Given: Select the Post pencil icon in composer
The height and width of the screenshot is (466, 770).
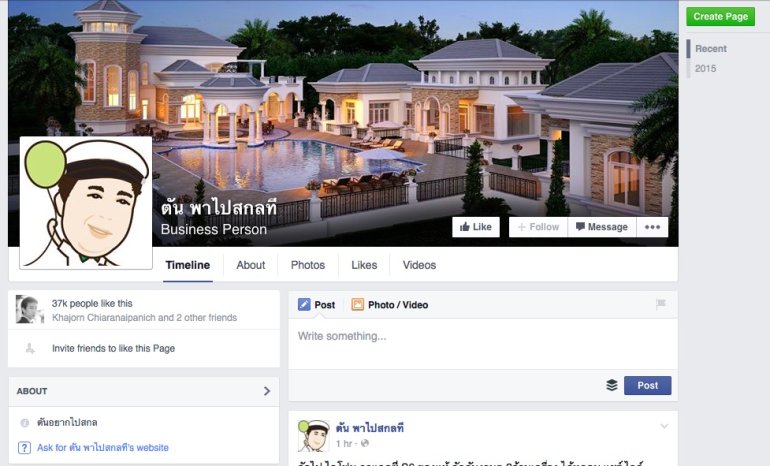Looking at the screenshot, I should pos(304,304).
